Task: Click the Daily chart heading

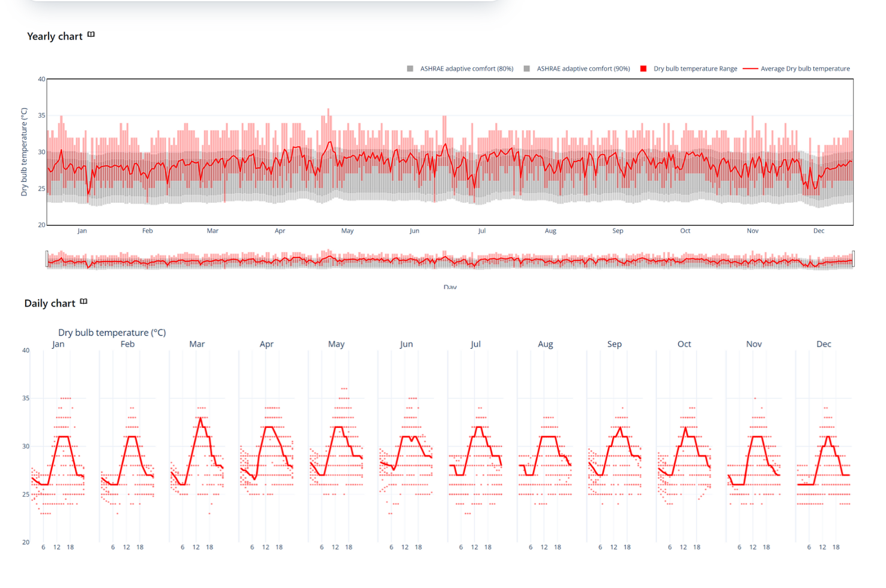Action: coord(50,304)
